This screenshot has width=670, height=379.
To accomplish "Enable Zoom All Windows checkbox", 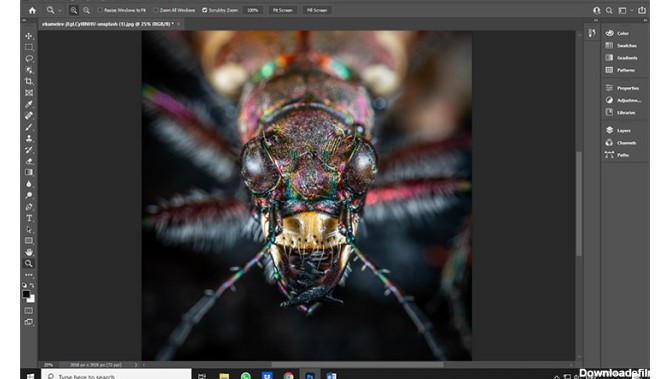I will [156, 10].
